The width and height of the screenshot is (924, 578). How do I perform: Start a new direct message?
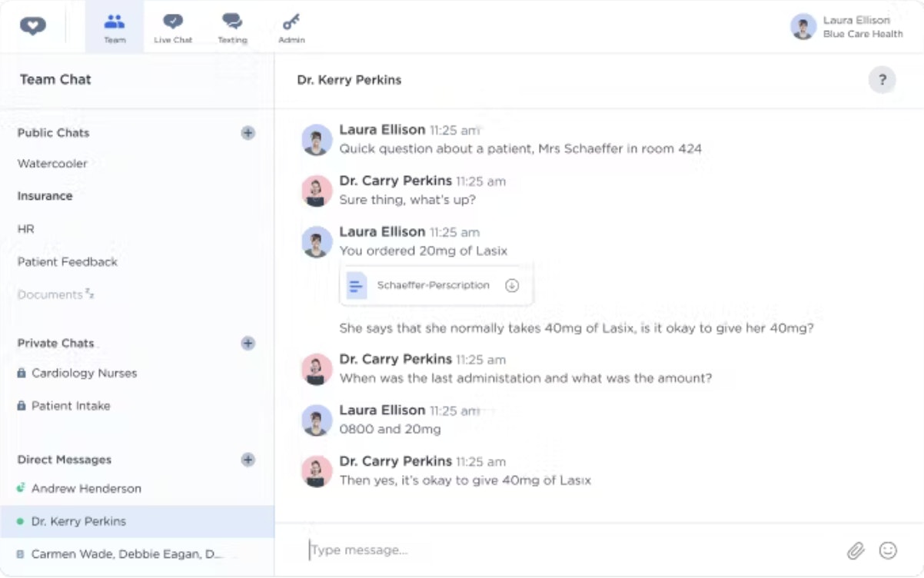[248, 460]
